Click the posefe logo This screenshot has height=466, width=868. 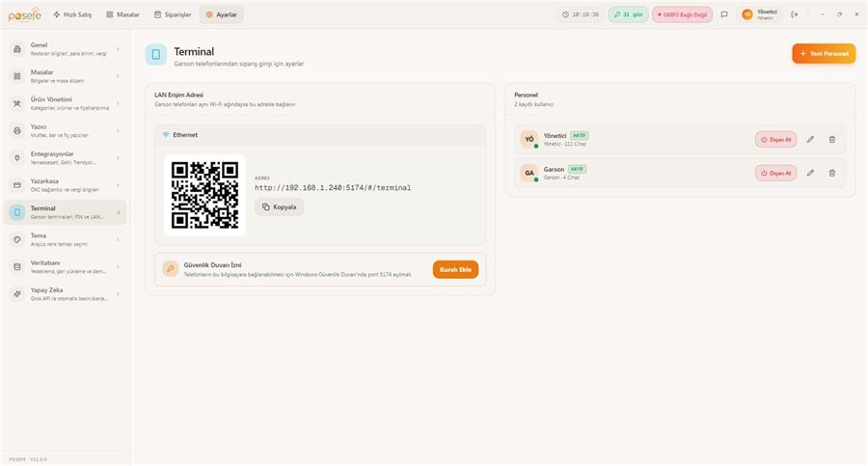click(x=25, y=15)
